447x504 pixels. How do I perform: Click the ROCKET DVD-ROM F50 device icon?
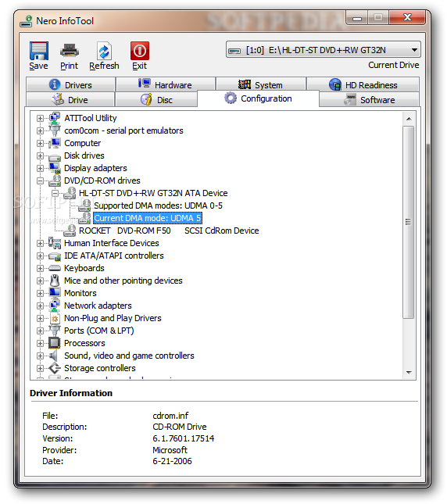point(70,231)
